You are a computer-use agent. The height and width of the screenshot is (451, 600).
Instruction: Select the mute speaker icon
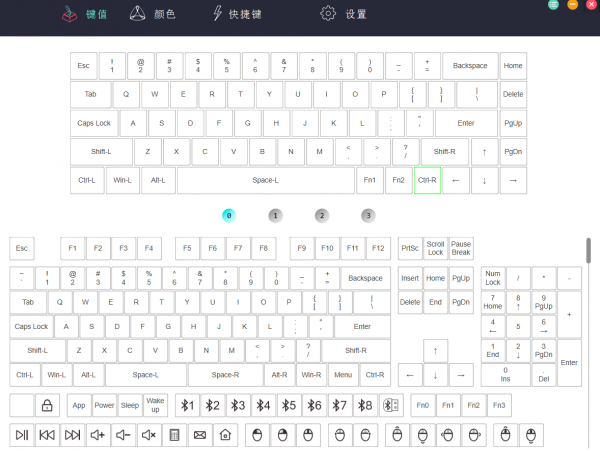pos(149,435)
